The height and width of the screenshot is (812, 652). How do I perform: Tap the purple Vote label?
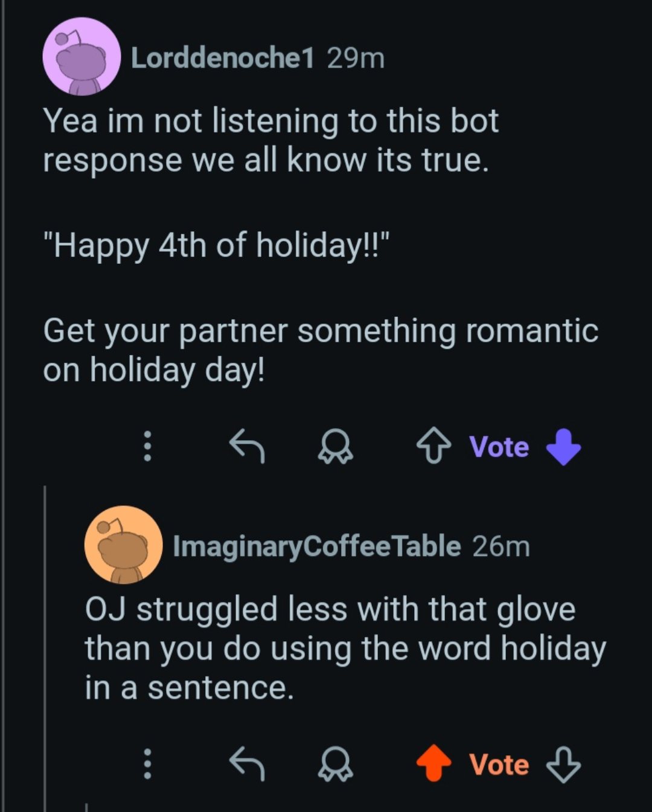499,447
